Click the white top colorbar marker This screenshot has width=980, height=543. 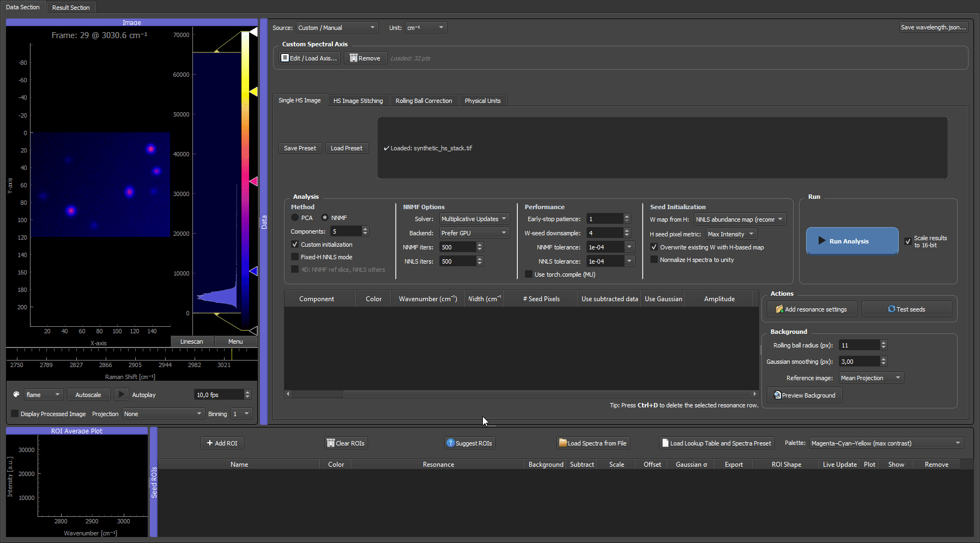pos(253,32)
